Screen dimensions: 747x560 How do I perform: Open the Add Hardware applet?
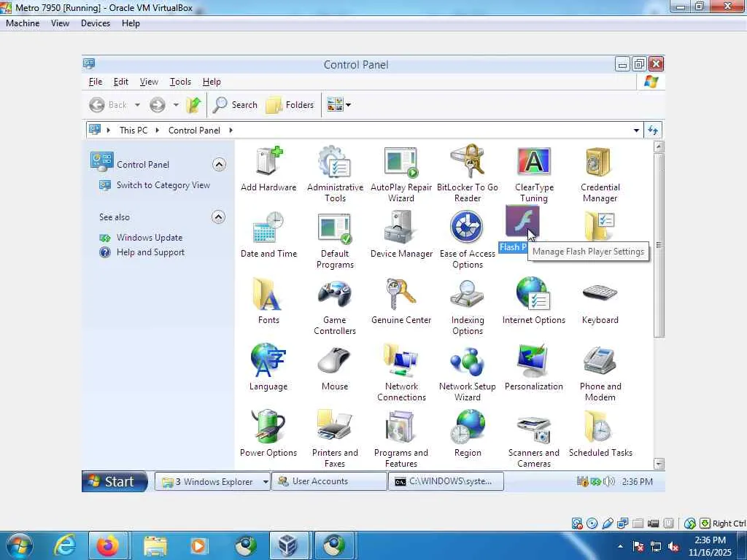pos(268,169)
